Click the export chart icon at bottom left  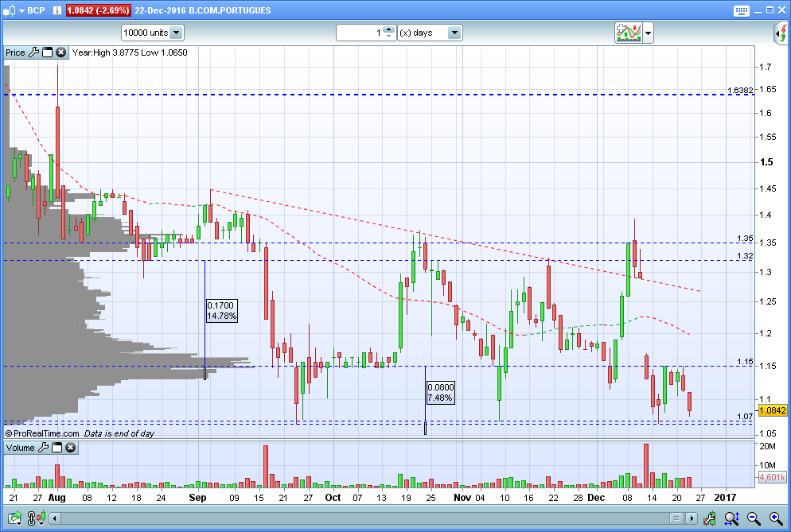pyautogui.click(x=15, y=518)
